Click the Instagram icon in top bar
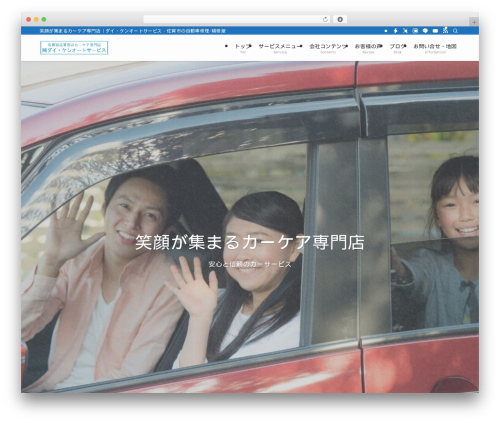The height and width of the screenshot is (423, 500). click(415, 31)
